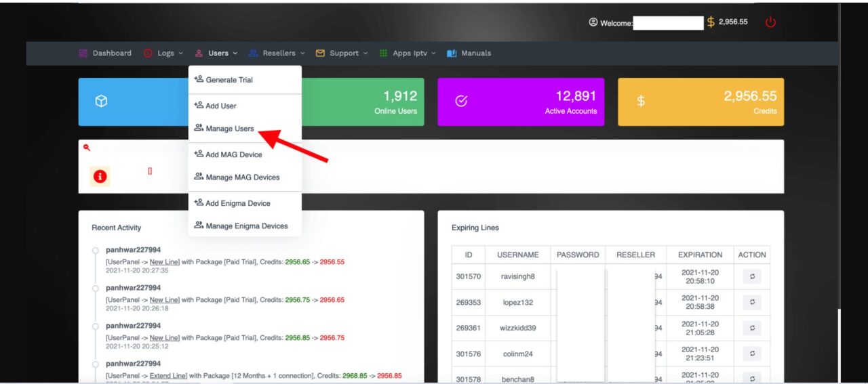
Task: Click refresh action icon for colinm24
Action: [752, 354]
